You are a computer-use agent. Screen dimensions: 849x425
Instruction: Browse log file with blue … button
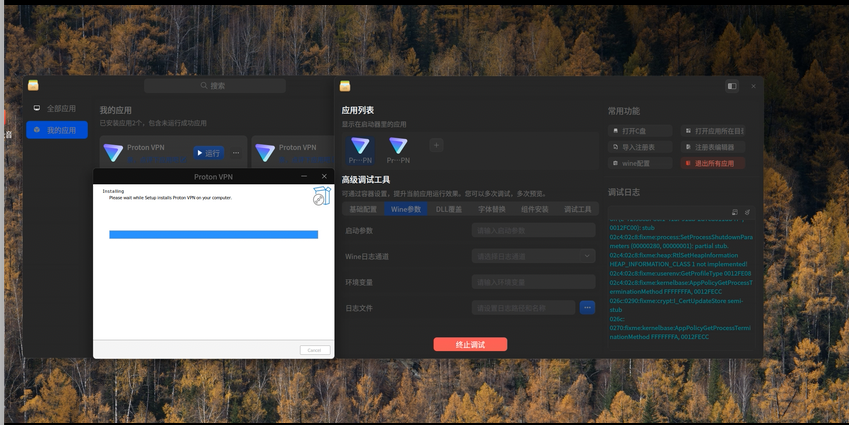click(587, 308)
